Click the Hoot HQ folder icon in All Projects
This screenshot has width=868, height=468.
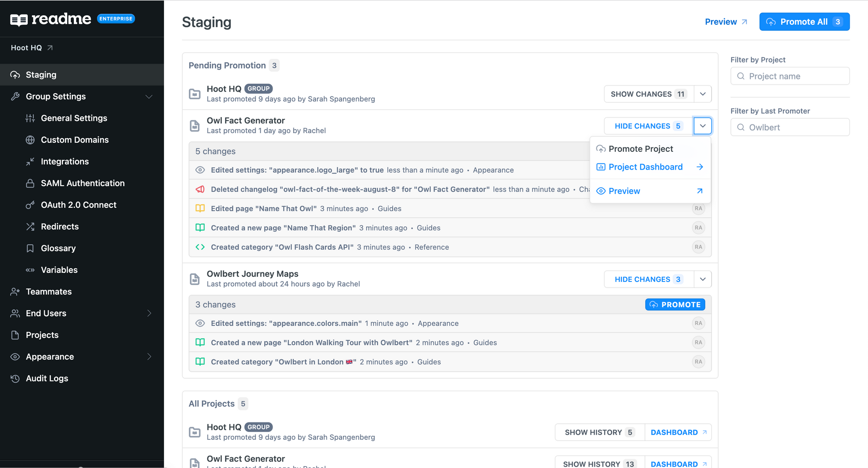195,432
